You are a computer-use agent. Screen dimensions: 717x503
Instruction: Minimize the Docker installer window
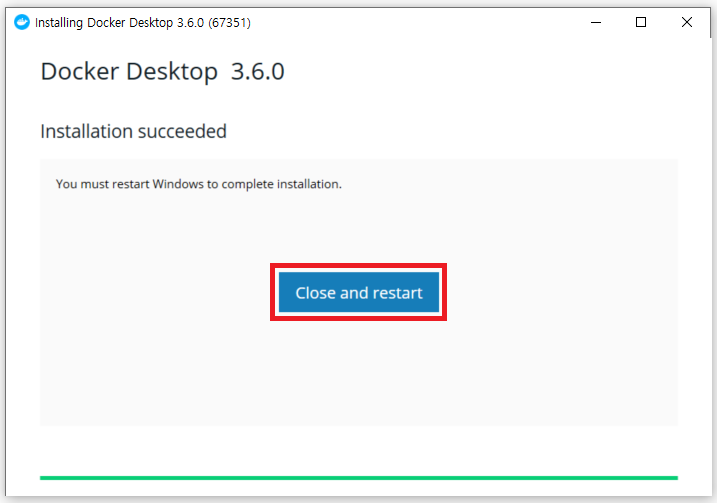point(596,22)
